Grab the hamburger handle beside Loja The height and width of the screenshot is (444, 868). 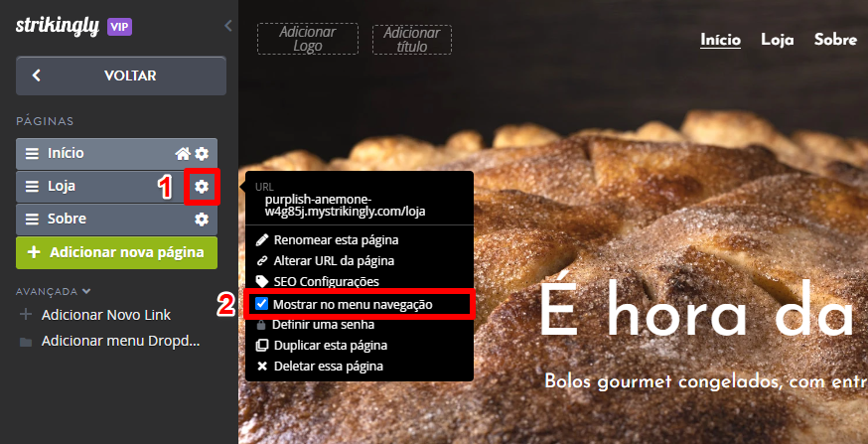point(32,187)
